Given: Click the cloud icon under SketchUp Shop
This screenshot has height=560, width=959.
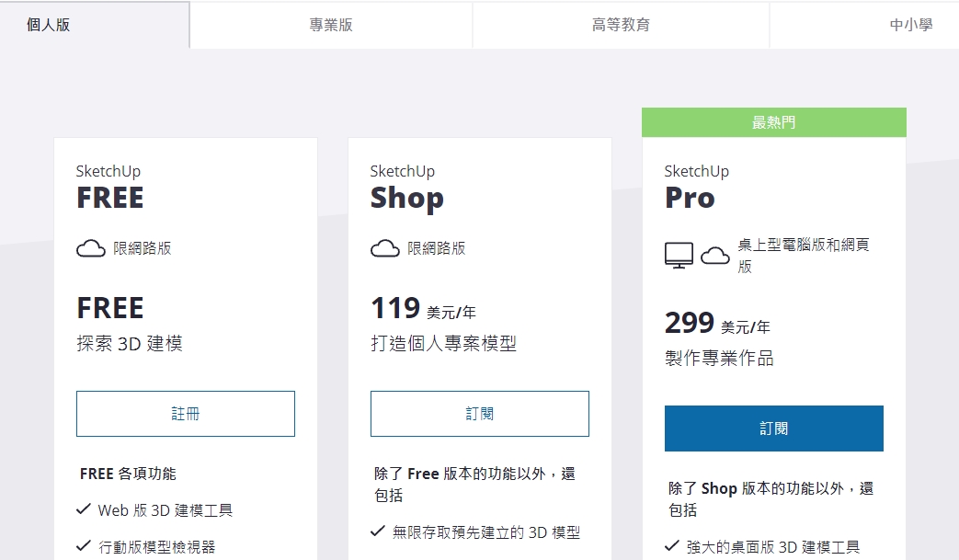Looking at the screenshot, I should coord(384,249).
